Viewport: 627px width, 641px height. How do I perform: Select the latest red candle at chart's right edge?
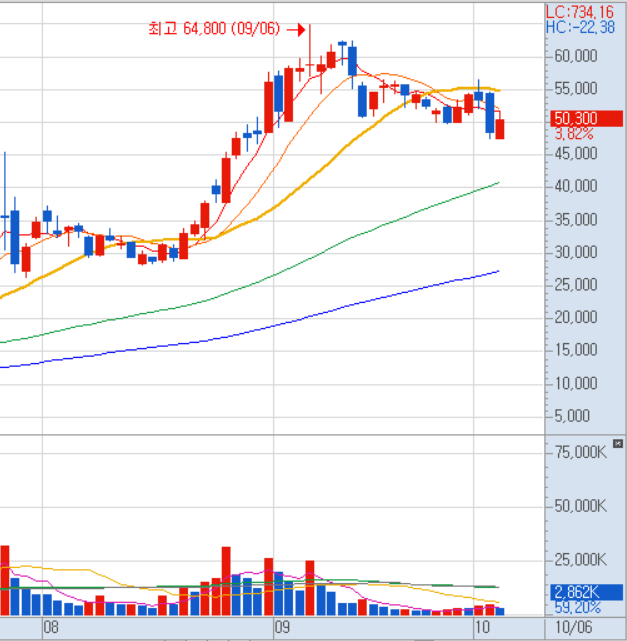(499, 129)
